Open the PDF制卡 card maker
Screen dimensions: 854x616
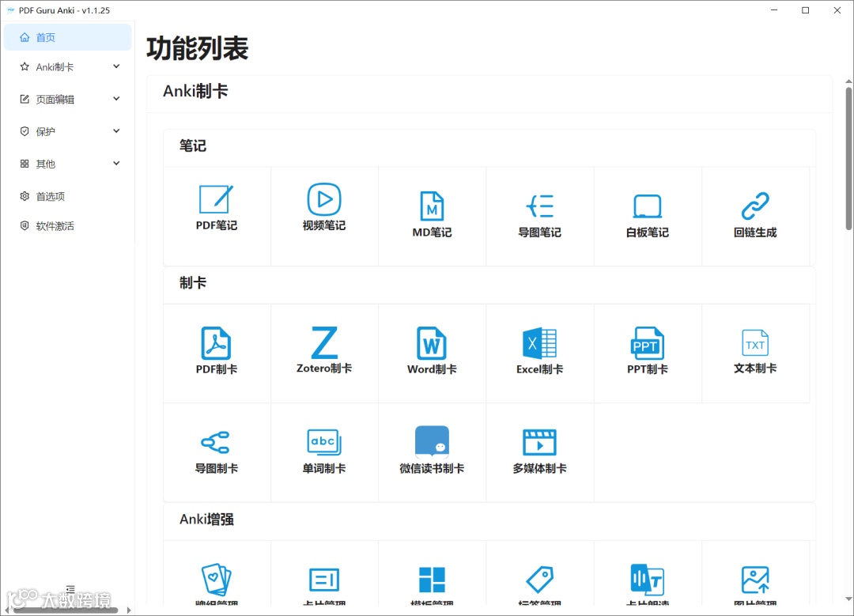216,351
